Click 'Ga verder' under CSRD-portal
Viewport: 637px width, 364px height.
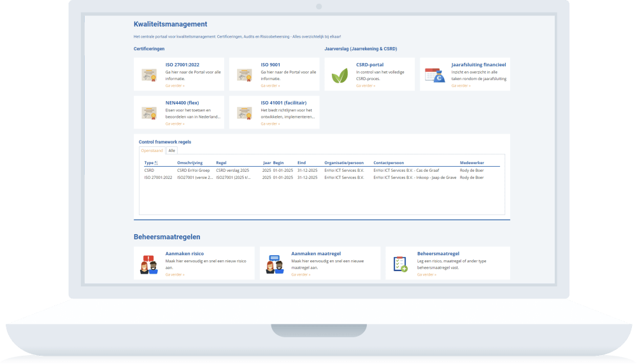point(366,85)
